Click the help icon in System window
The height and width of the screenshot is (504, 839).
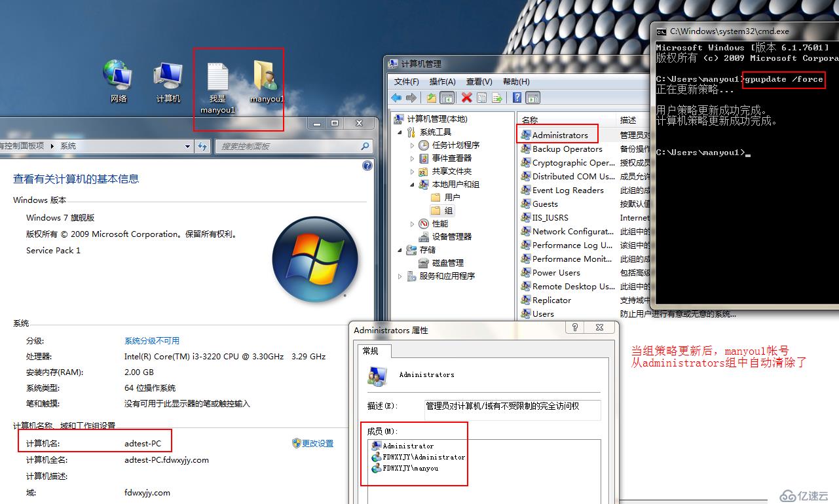(367, 166)
